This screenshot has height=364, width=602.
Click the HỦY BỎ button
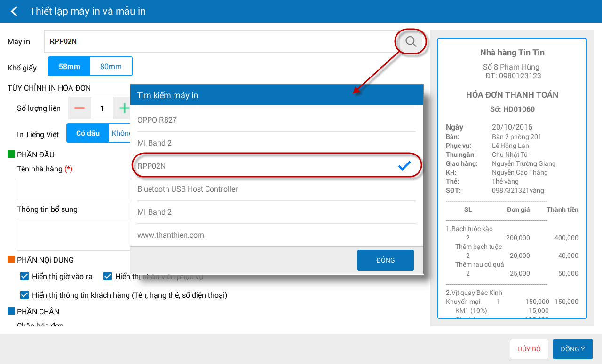pyautogui.click(x=529, y=349)
